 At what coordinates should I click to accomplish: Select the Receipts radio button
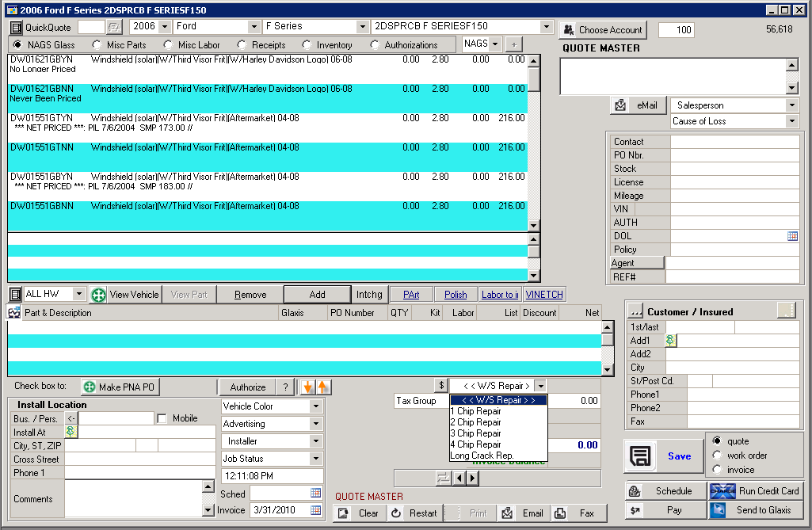coord(242,44)
